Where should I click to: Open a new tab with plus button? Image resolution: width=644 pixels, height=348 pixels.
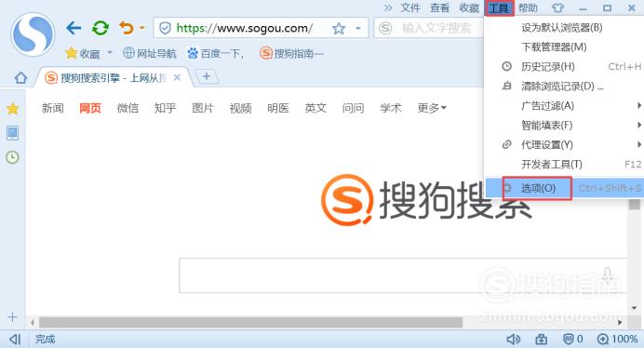click(x=207, y=76)
